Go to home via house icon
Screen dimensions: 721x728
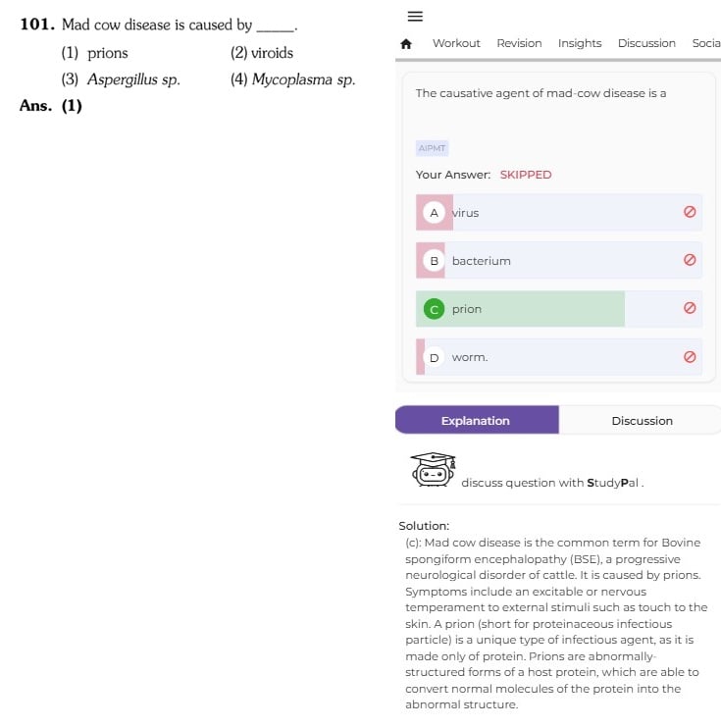(x=406, y=43)
